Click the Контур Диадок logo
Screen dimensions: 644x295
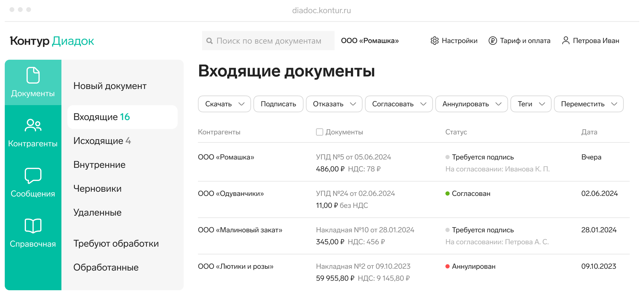pos(52,41)
